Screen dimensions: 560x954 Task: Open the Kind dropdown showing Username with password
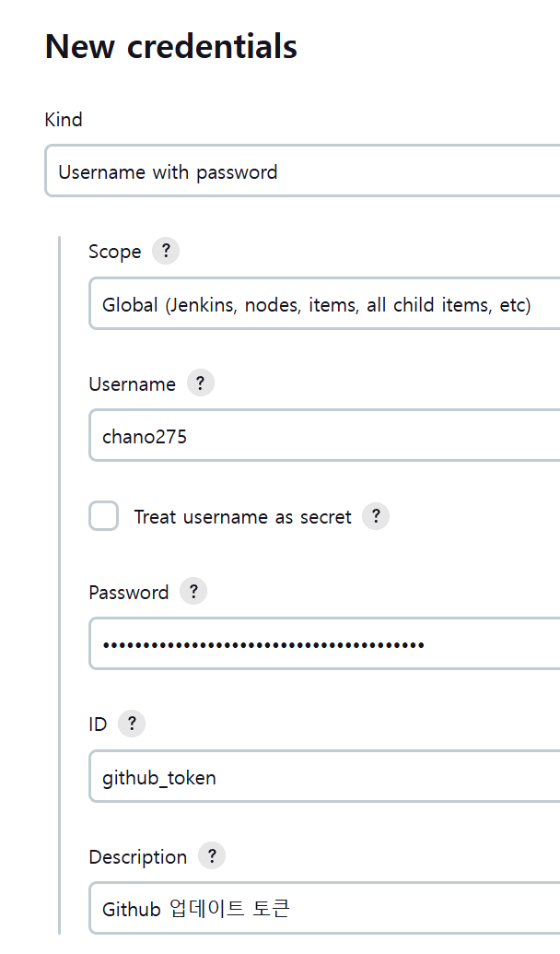(302, 171)
